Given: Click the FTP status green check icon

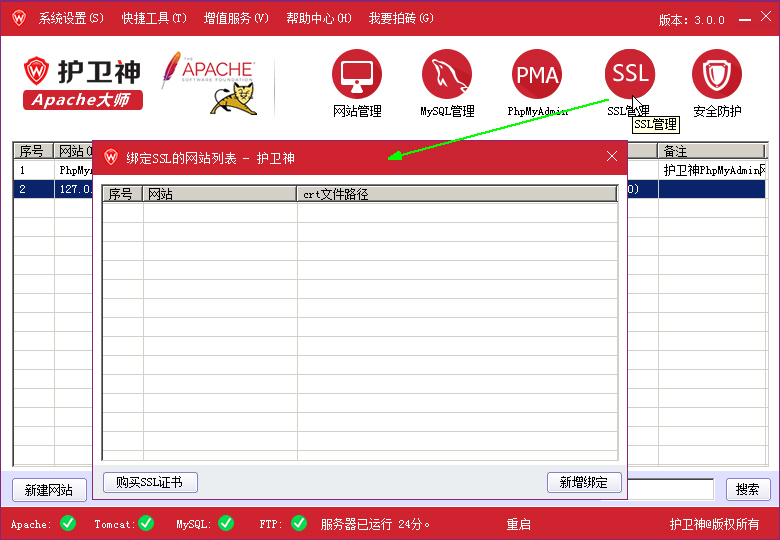Looking at the screenshot, I should pos(299,523).
